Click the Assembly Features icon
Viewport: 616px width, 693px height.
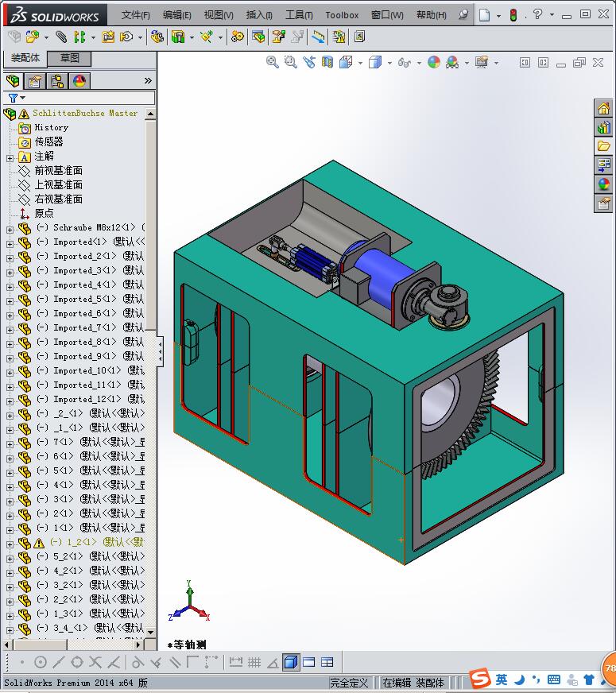[x=178, y=37]
